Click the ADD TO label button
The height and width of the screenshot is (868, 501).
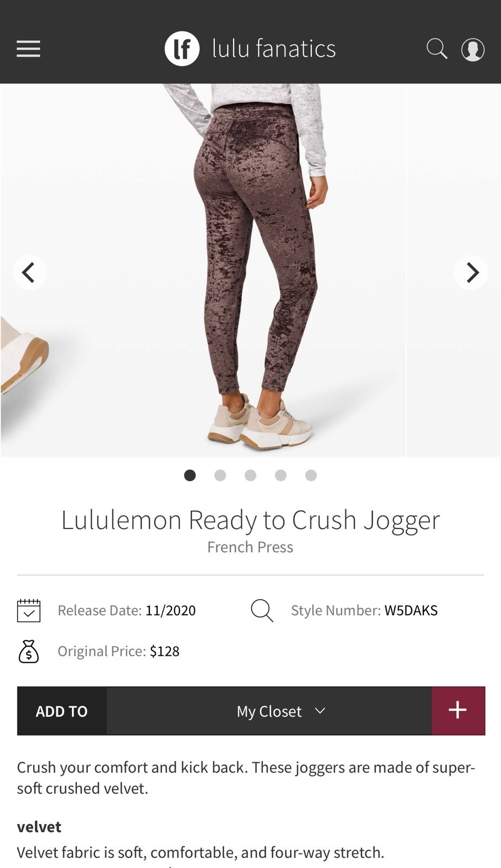62,711
